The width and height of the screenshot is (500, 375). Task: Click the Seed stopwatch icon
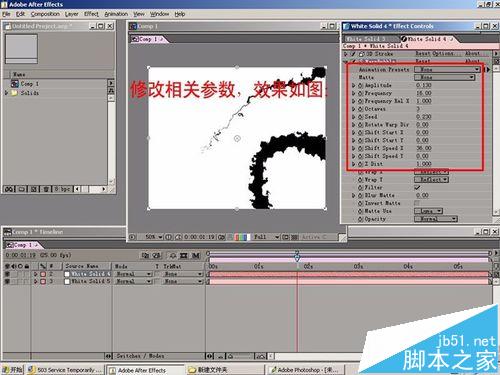(x=361, y=117)
